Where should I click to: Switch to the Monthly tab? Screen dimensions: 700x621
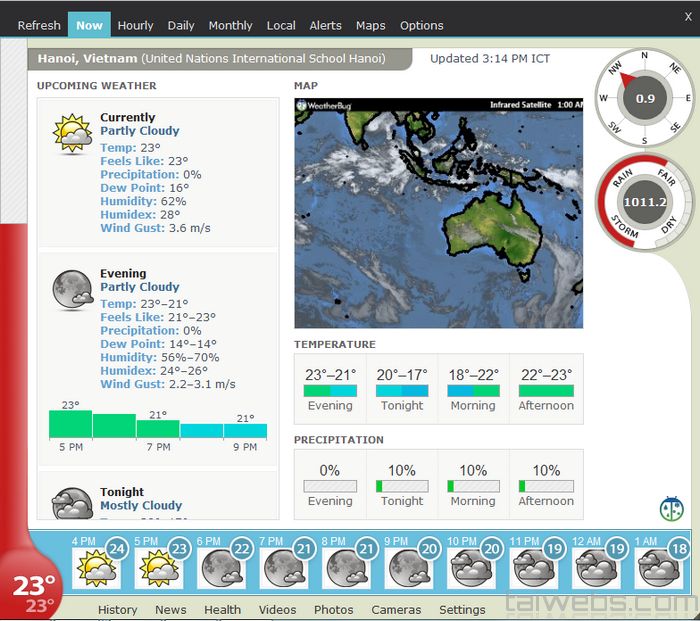click(230, 25)
